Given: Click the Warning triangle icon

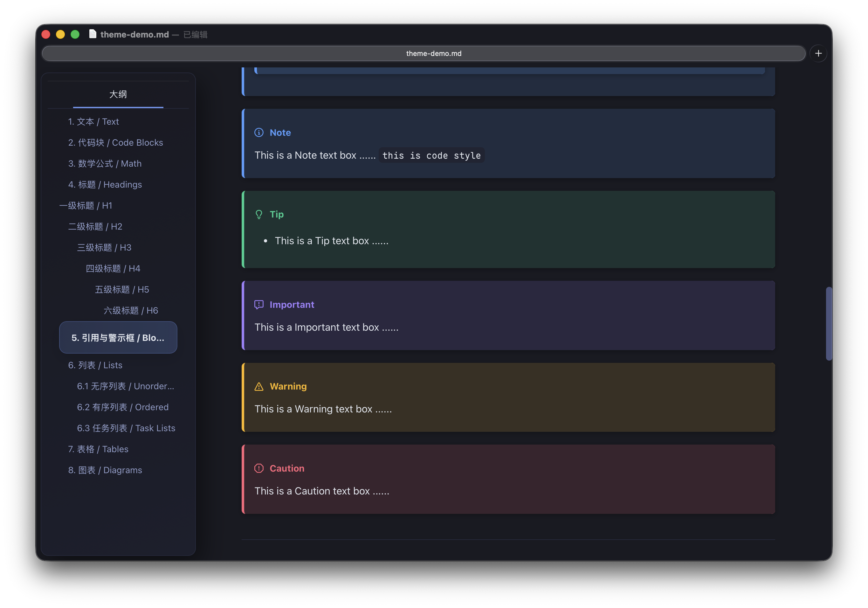Looking at the screenshot, I should [258, 386].
